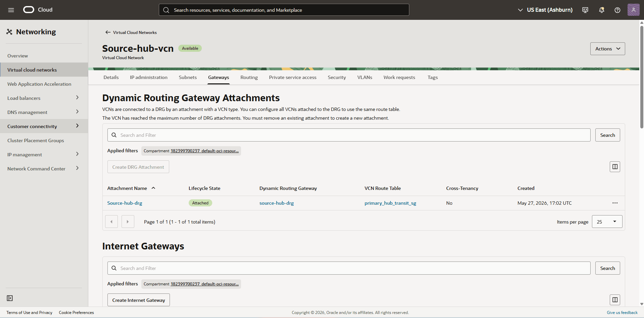Viewport: 644px width, 318px height.
Task: Open Cluster Placement Groups in sidebar
Action: pyautogui.click(x=44, y=141)
